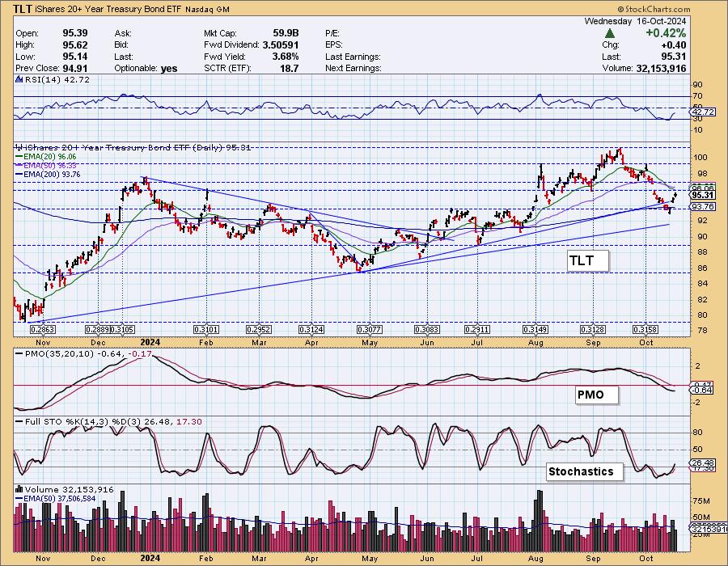Open the © StockCharts.com link

tap(654, 9)
